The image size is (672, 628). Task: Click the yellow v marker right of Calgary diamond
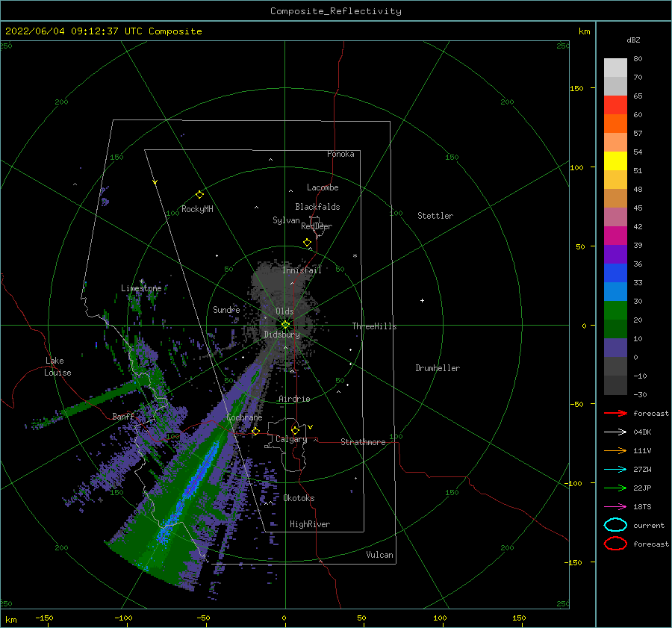pos(310,427)
